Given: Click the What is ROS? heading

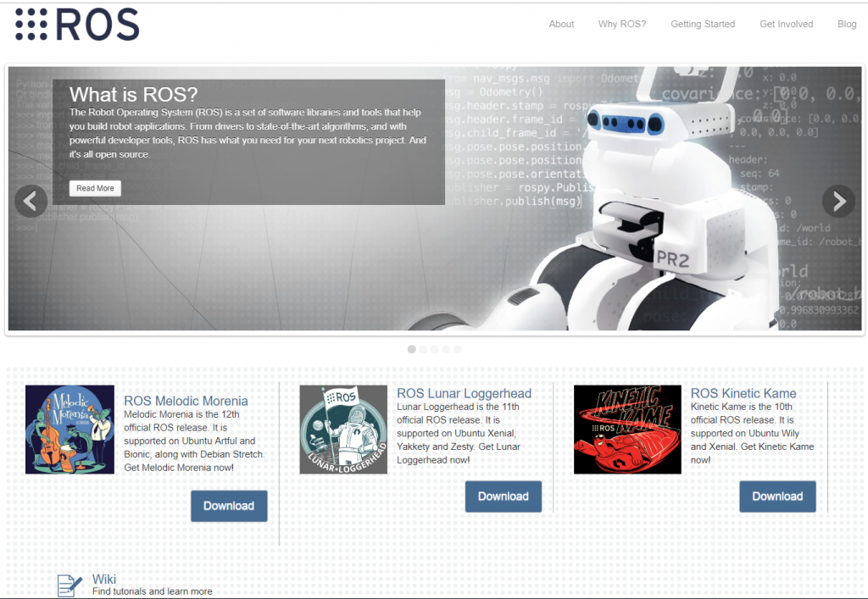Looking at the screenshot, I should pyautogui.click(x=133, y=95).
